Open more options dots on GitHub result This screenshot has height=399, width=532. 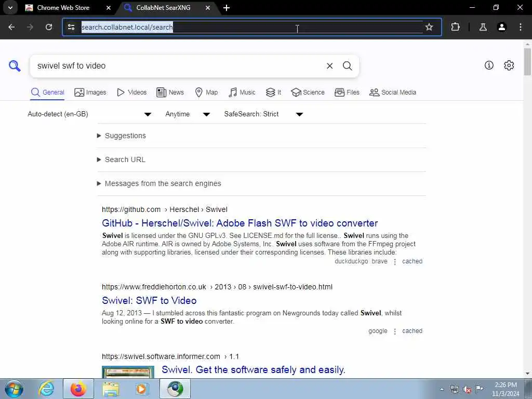point(395,262)
